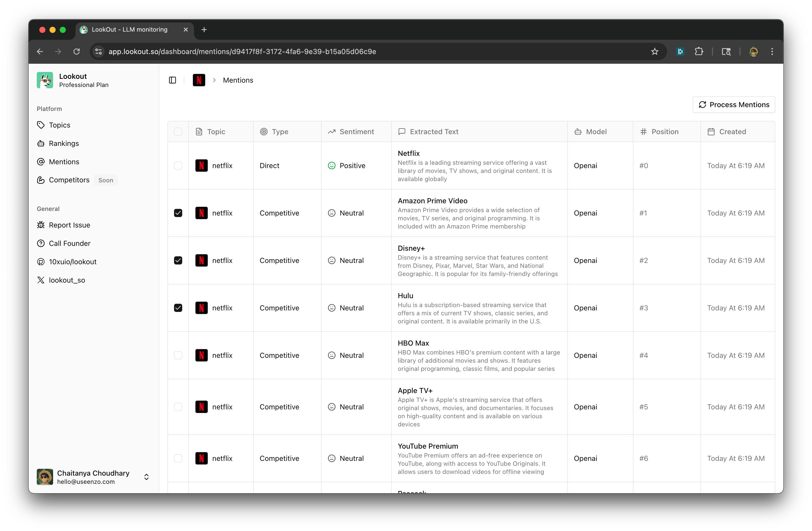Toggle the sidebar panel icon

click(x=172, y=80)
